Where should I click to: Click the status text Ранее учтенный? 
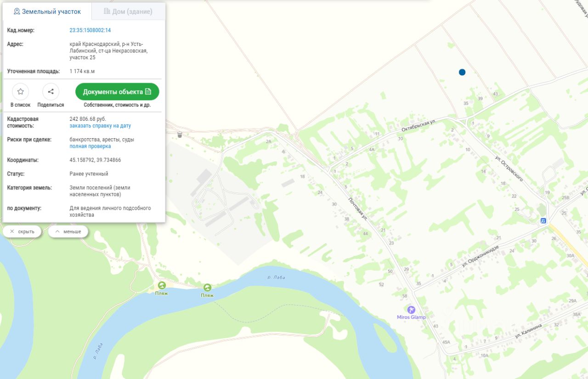point(89,174)
